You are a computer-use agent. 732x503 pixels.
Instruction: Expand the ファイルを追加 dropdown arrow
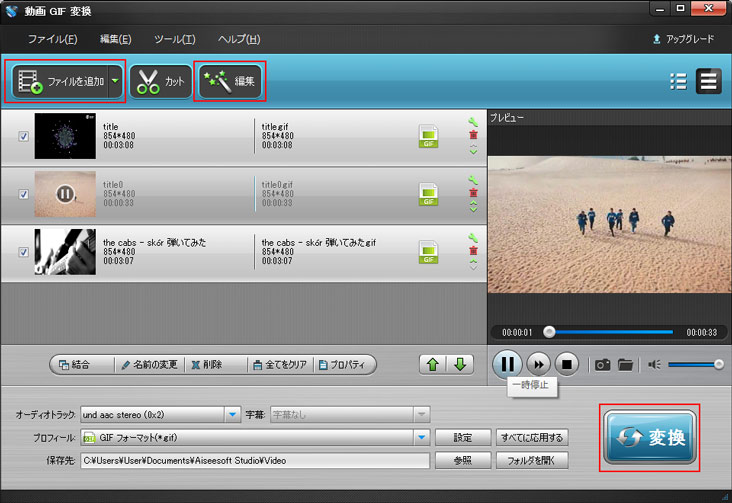coord(116,82)
